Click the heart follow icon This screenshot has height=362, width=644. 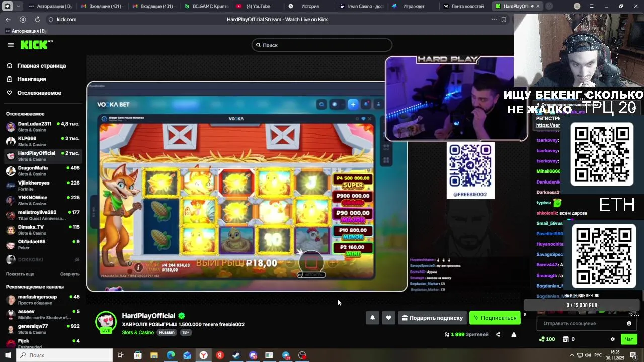coord(388,318)
